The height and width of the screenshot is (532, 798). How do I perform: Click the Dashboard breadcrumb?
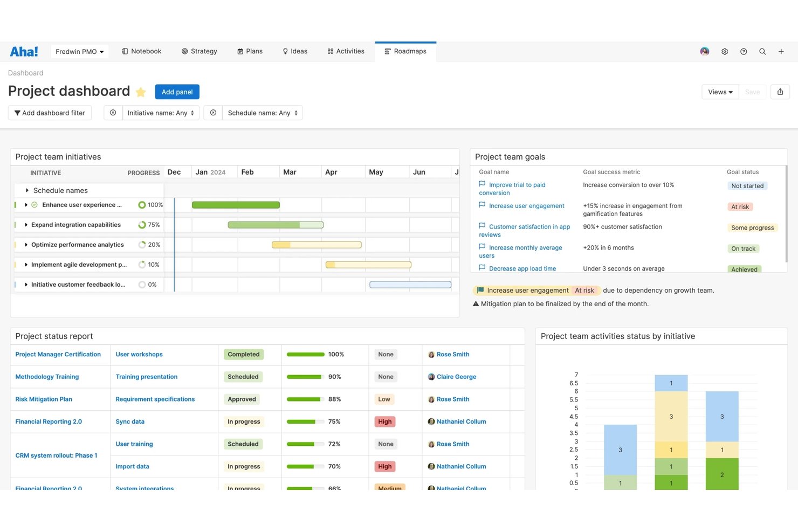click(x=25, y=73)
